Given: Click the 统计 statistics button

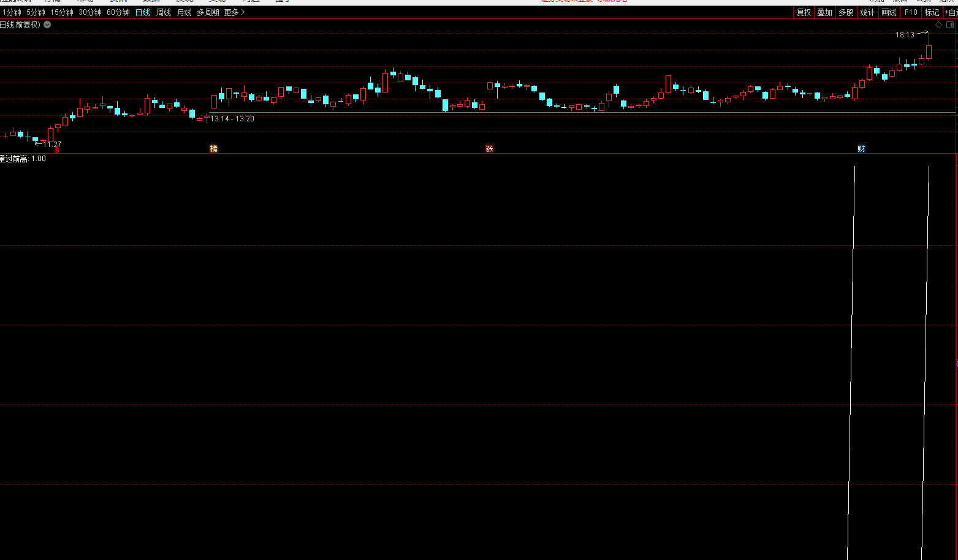Looking at the screenshot, I should point(867,12).
